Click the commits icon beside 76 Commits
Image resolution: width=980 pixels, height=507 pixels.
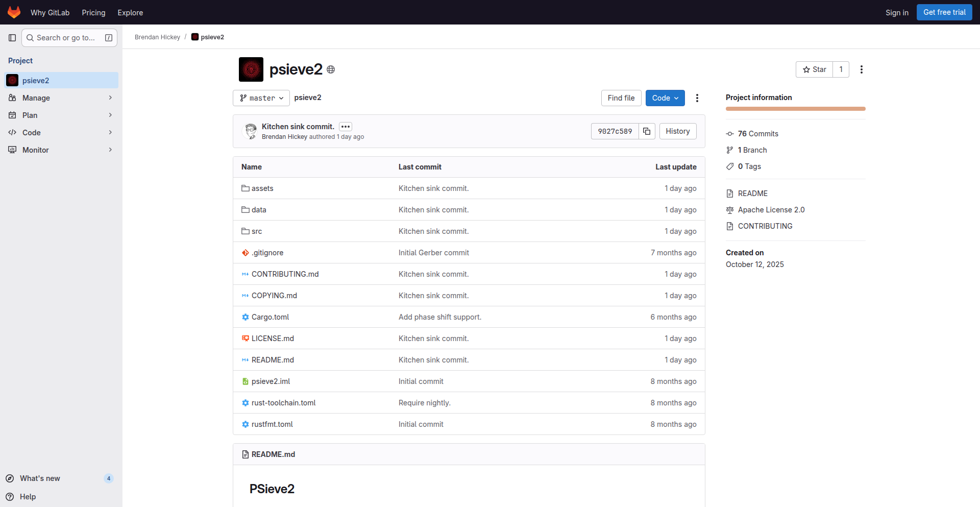(730, 134)
